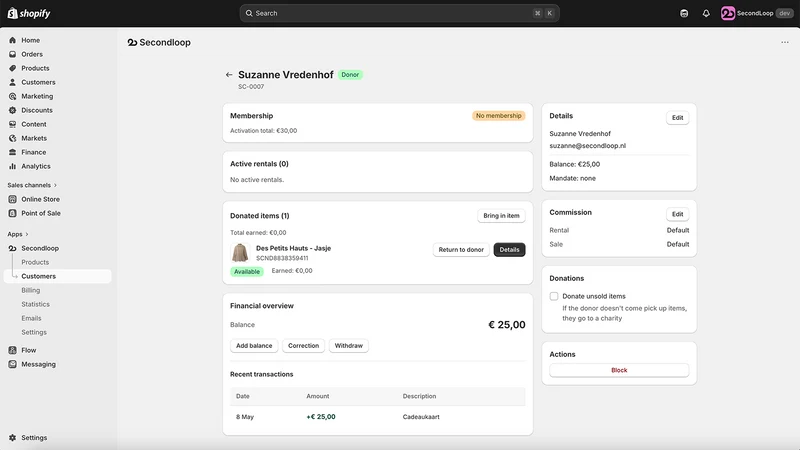Click the Customers person icon
This screenshot has width=800, height=450.
click(12, 82)
